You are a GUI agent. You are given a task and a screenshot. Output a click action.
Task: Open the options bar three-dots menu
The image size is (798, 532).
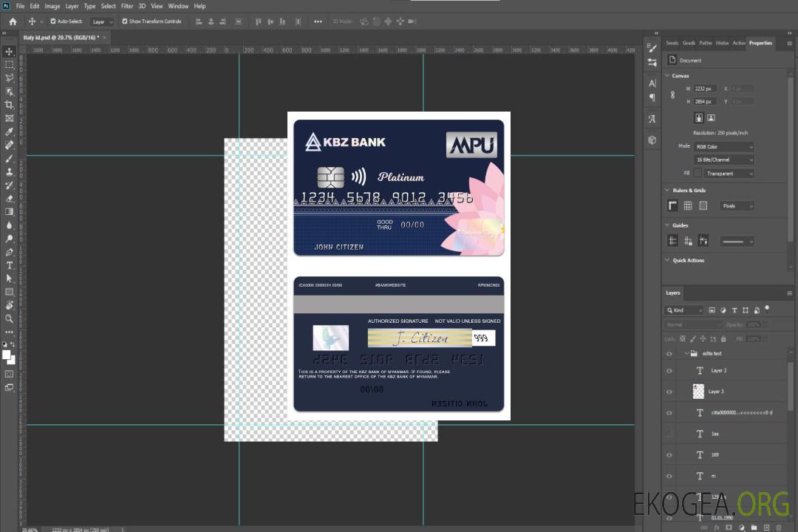pyautogui.click(x=318, y=21)
